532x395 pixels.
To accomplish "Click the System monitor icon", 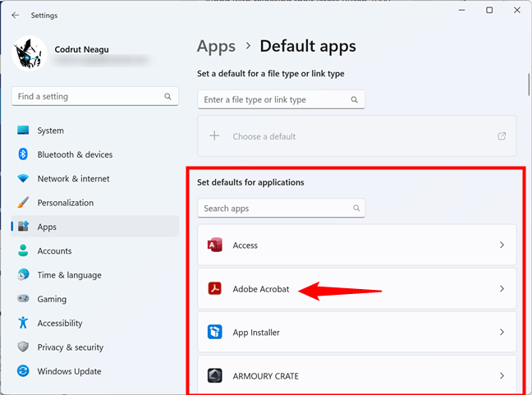I will click(x=23, y=131).
